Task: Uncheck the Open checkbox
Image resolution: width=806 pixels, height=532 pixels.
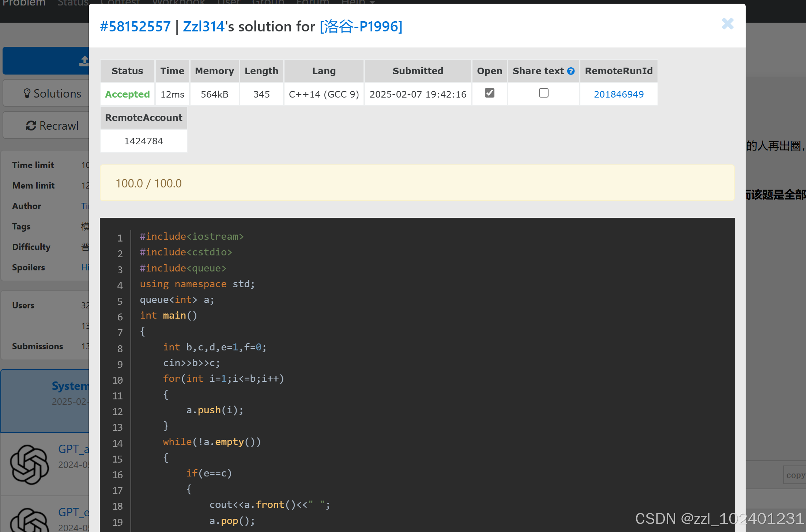Action: 489,93
